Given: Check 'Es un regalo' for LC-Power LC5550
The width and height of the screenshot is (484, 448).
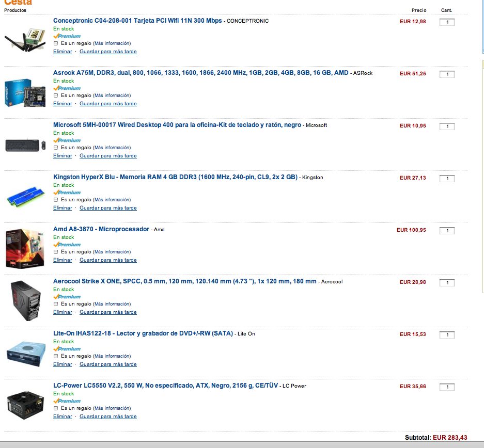Looking at the screenshot, I should click(56, 408).
